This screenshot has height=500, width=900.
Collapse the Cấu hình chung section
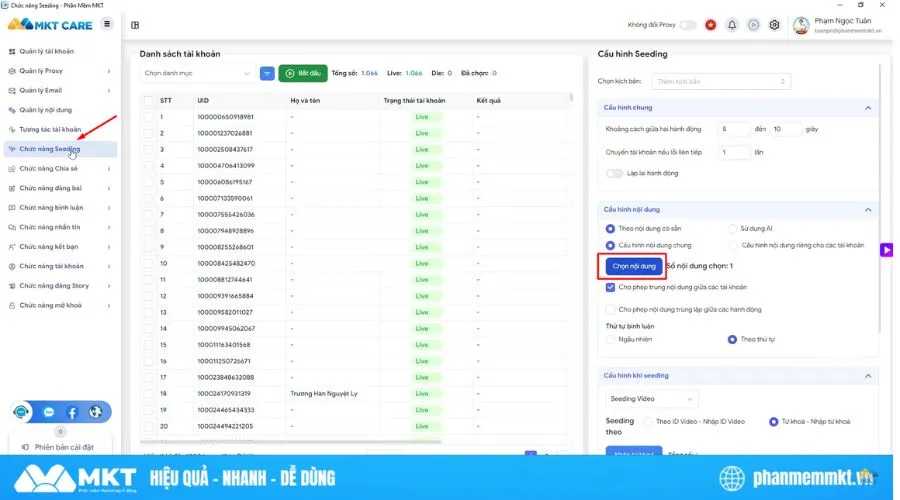[868, 108]
